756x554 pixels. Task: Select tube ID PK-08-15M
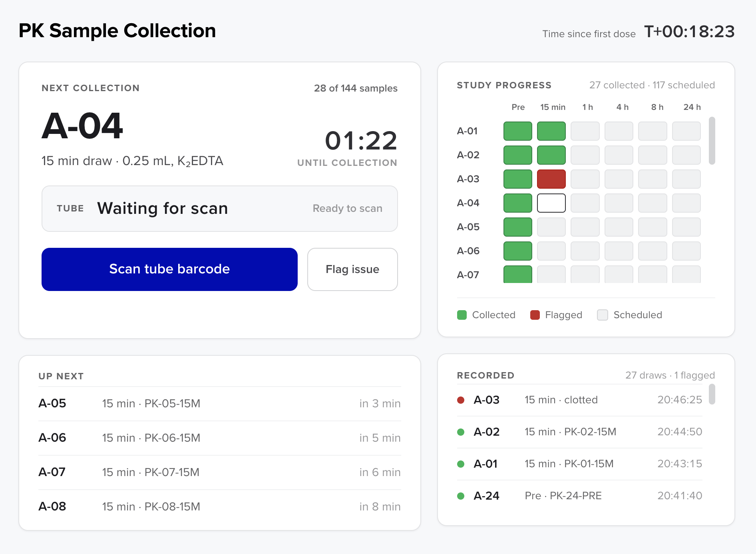coord(172,507)
